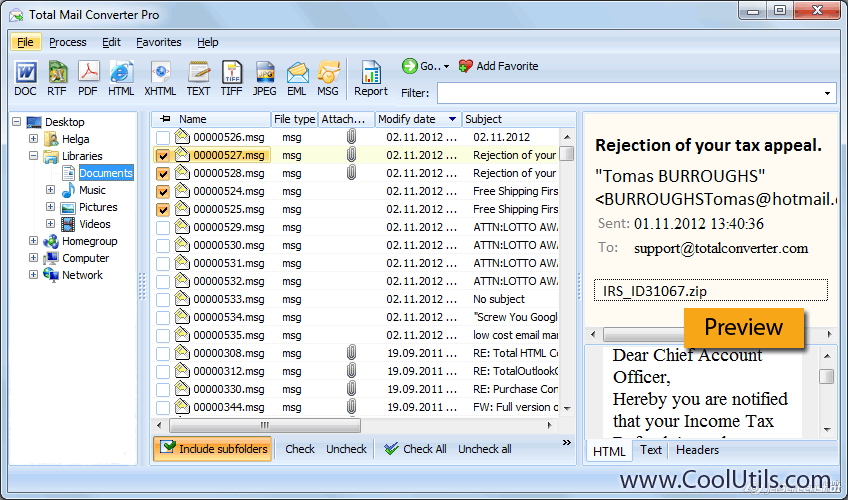Screen dimensions: 848x500
Task: Expand the Homegroup tree node
Action: coord(34,241)
